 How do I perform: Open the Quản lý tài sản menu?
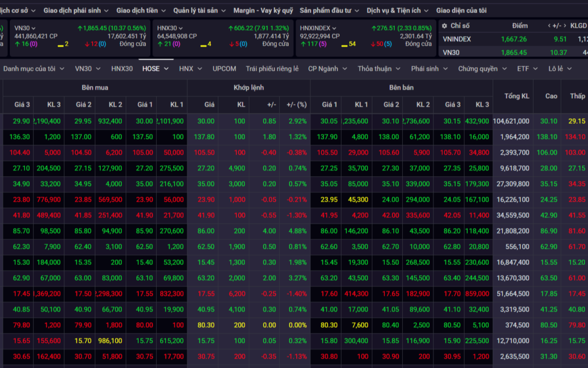click(x=199, y=10)
